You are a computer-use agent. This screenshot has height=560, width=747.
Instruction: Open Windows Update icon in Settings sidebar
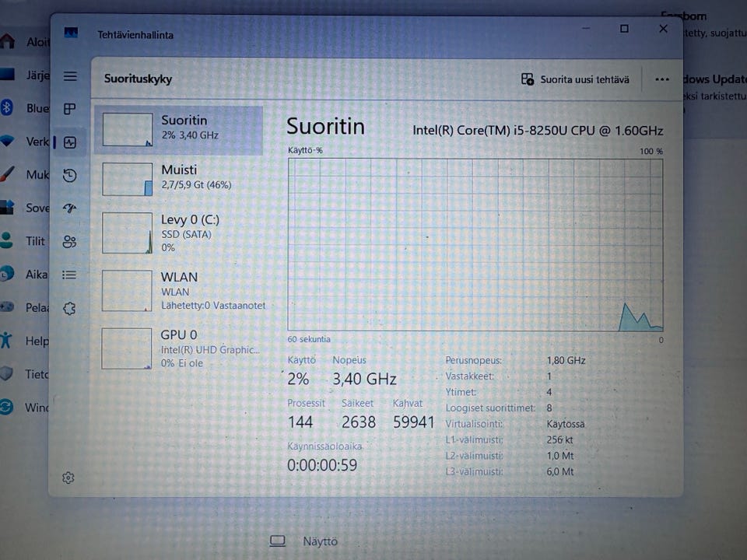pyautogui.click(x=6, y=407)
